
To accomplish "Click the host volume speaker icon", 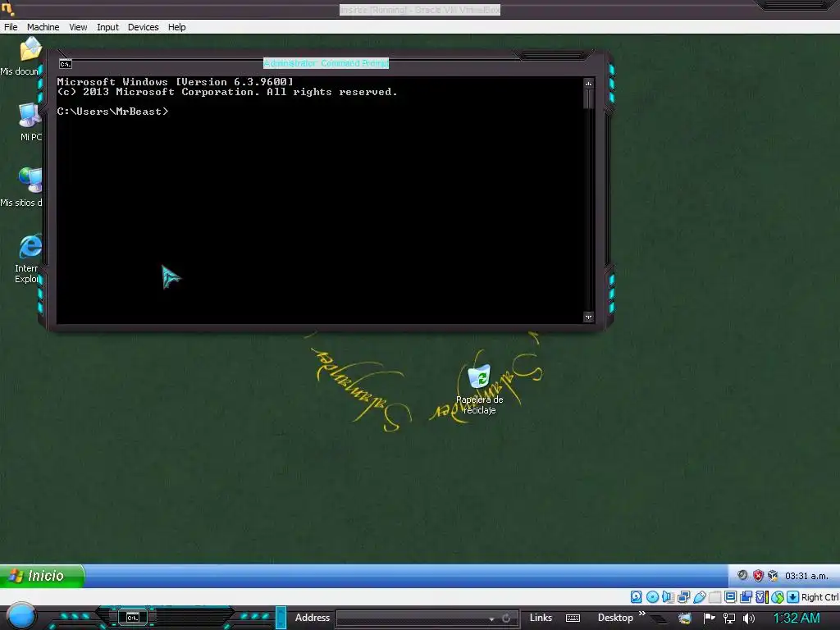I will (x=749, y=619).
